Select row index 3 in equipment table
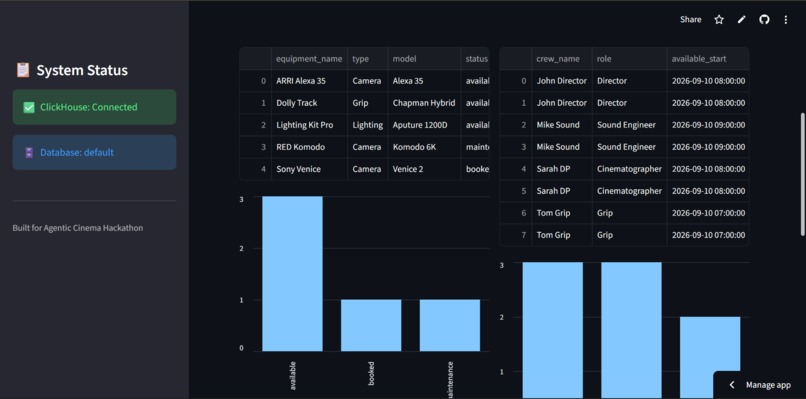Viewport: 806px width, 399px height. tap(256, 147)
